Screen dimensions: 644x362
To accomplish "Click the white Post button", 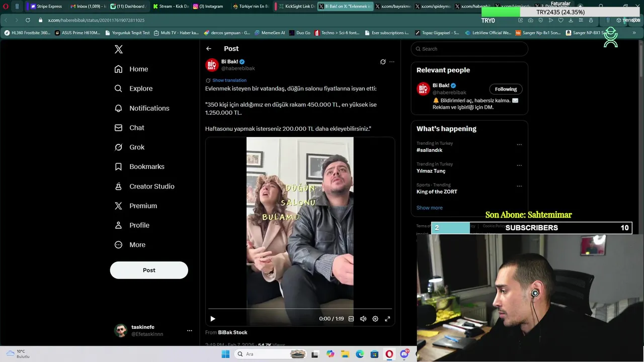I will point(149,270).
